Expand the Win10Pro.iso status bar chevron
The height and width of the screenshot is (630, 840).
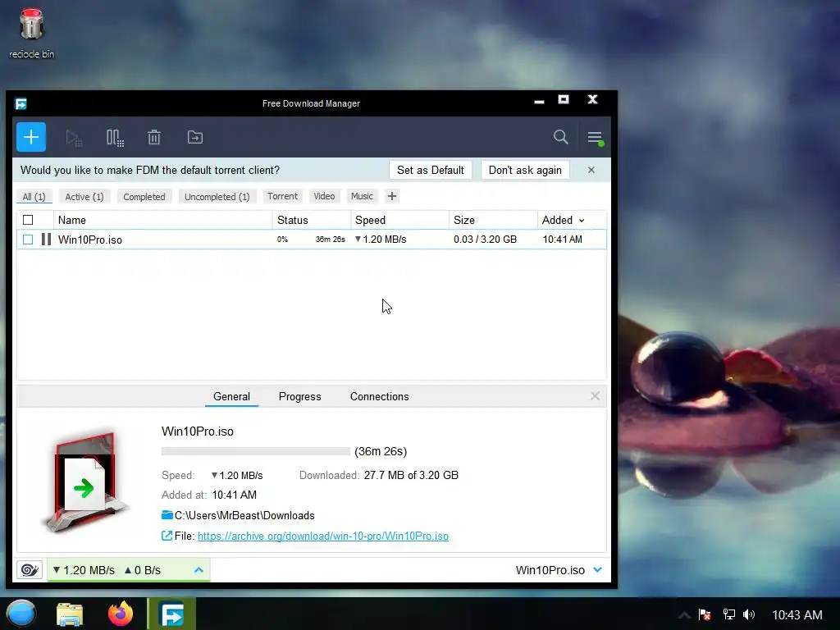pyautogui.click(x=598, y=569)
